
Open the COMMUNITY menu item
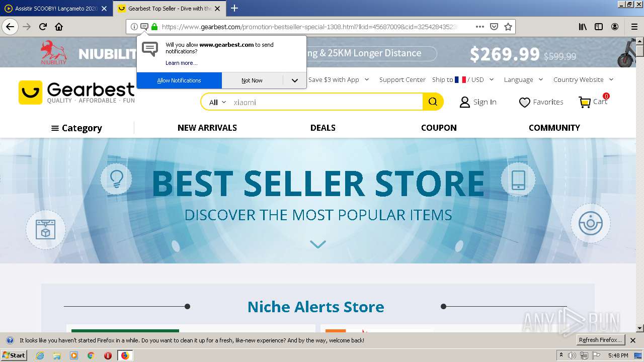pos(554,128)
